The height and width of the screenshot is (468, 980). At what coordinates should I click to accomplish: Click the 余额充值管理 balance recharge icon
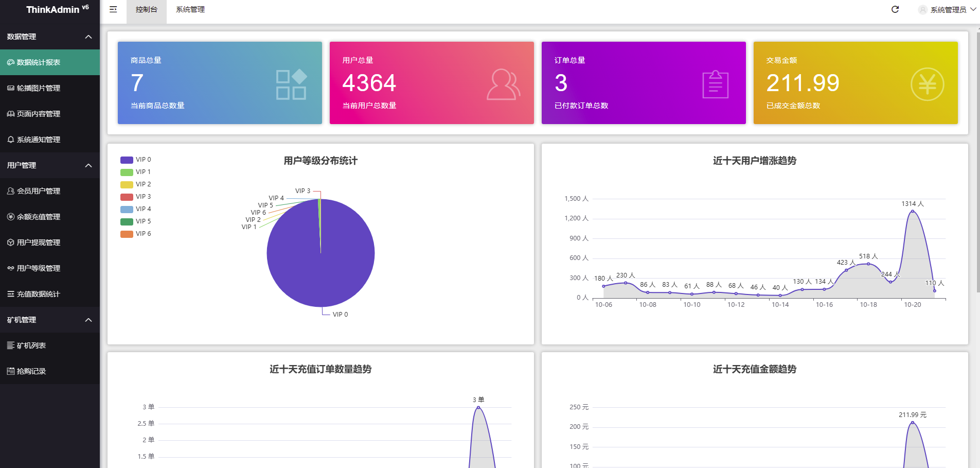click(11, 217)
